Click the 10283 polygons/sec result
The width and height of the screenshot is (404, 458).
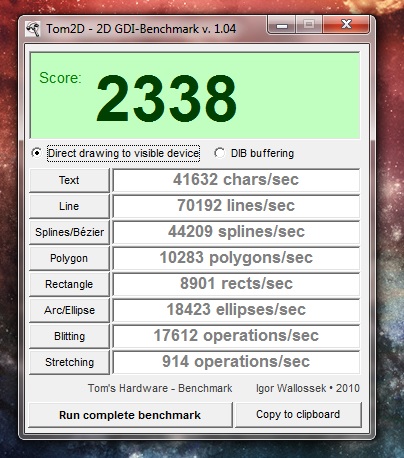pyautogui.click(x=236, y=258)
